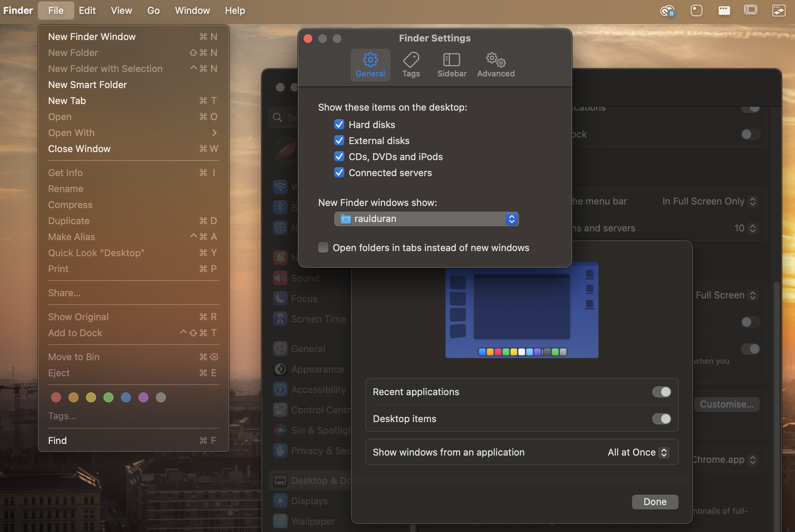This screenshot has width=795, height=532.
Task: Click the General Finder Settings icon
Action: [x=370, y=65]
